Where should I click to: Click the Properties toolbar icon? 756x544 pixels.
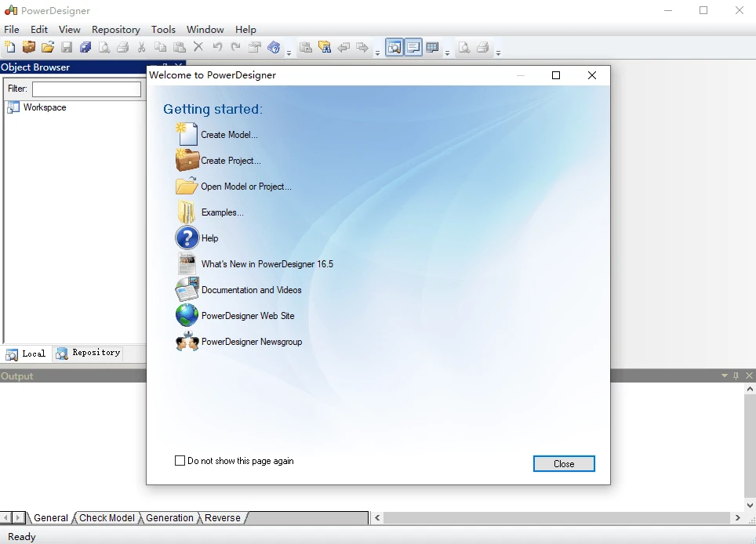[255, 47]
